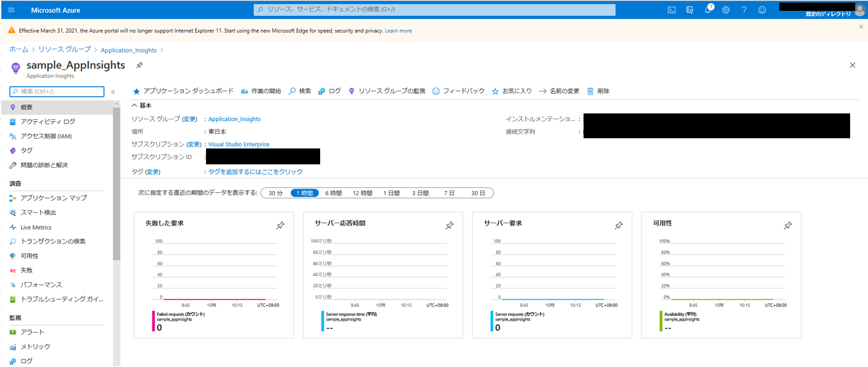Pin the 失敗した要求 chart to dashboard
Image resolution: width=868 pixels, height=367 pixels.
280,226
